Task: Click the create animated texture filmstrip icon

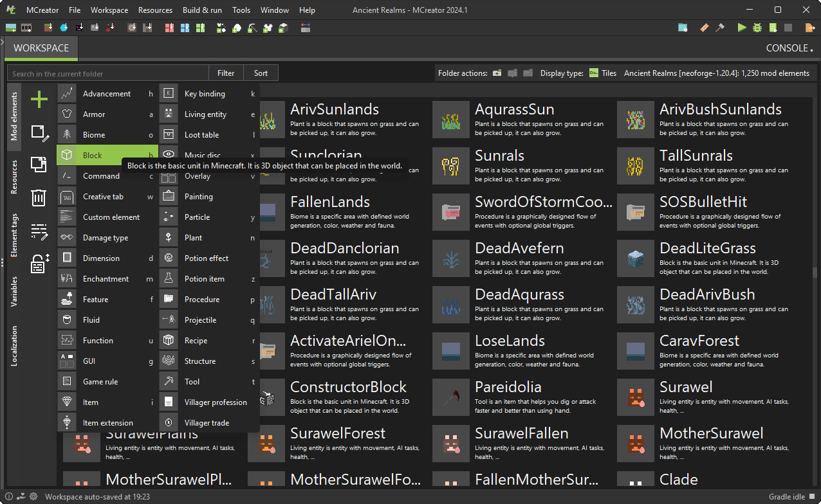Action: (x=26, y=28)
